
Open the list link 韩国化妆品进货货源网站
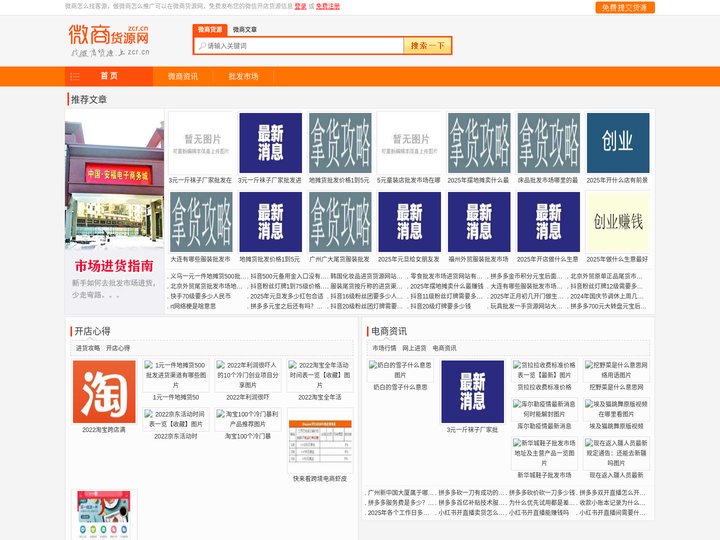point(367,276)
